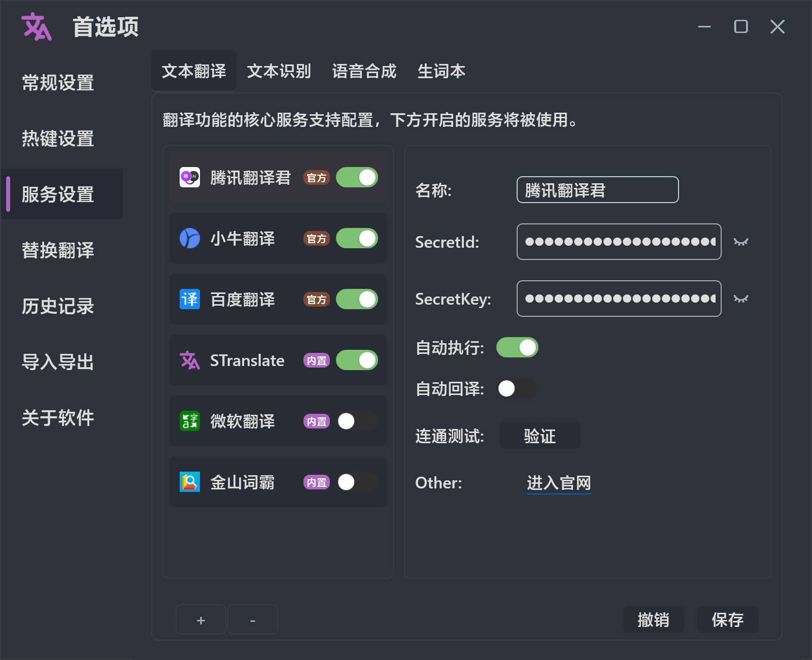The width and height of the screenshot is (812, 660).
Task: Click the SecretId password field
Action: click(619, 242)
